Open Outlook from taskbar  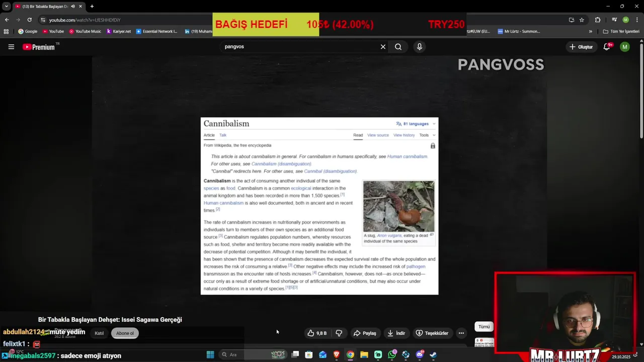click(323, 354)
